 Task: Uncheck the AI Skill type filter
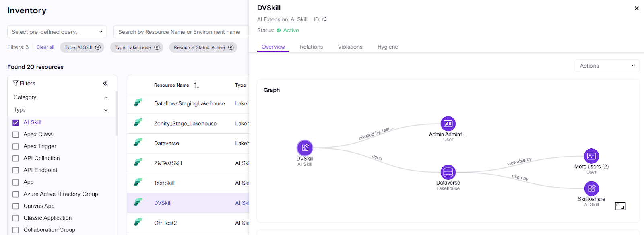click(16, 123)
